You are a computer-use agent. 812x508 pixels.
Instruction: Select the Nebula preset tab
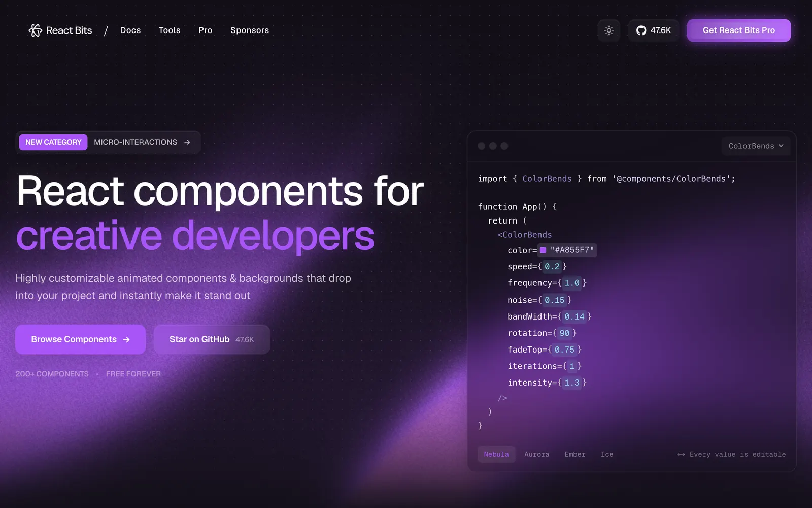pos(496,454)
